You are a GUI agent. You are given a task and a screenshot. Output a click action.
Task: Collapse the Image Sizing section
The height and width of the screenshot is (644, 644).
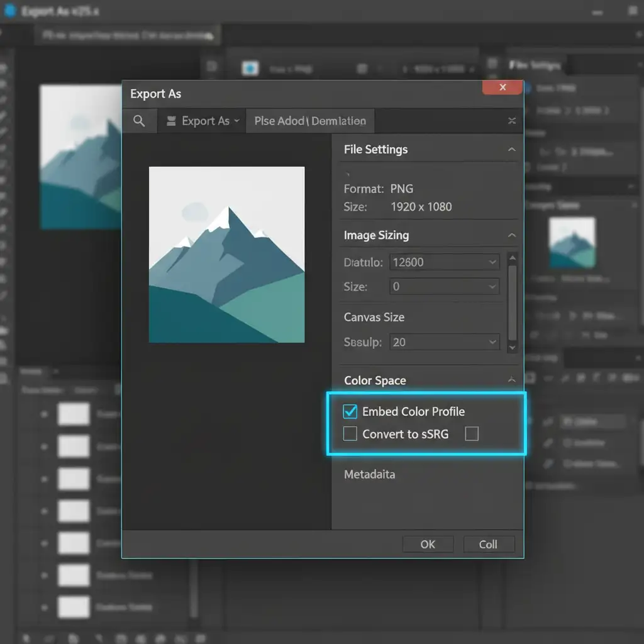511,235
